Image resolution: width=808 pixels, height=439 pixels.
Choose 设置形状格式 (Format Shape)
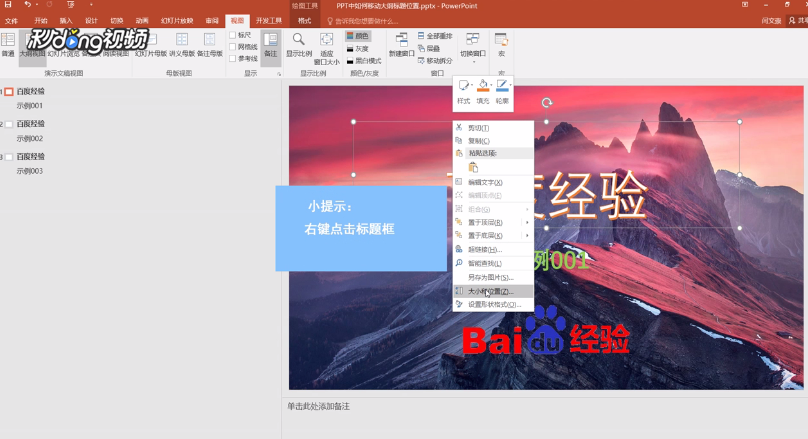[x=493, y=305]
